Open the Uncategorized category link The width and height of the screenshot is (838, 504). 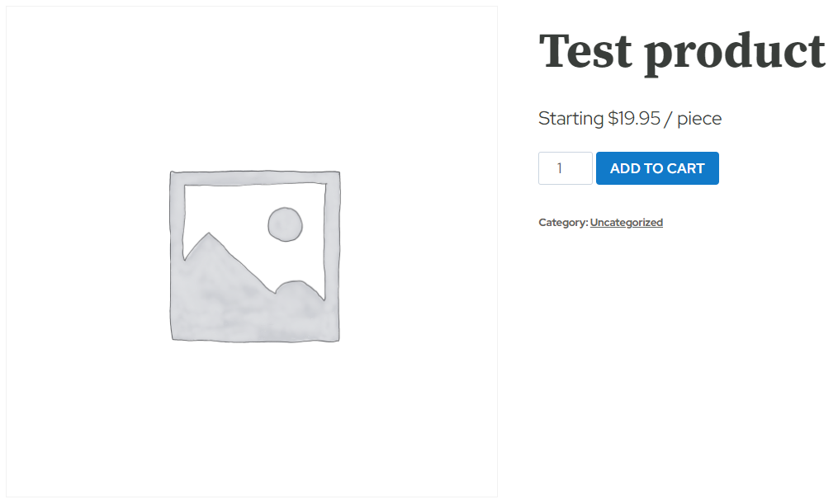click(627, 223)
